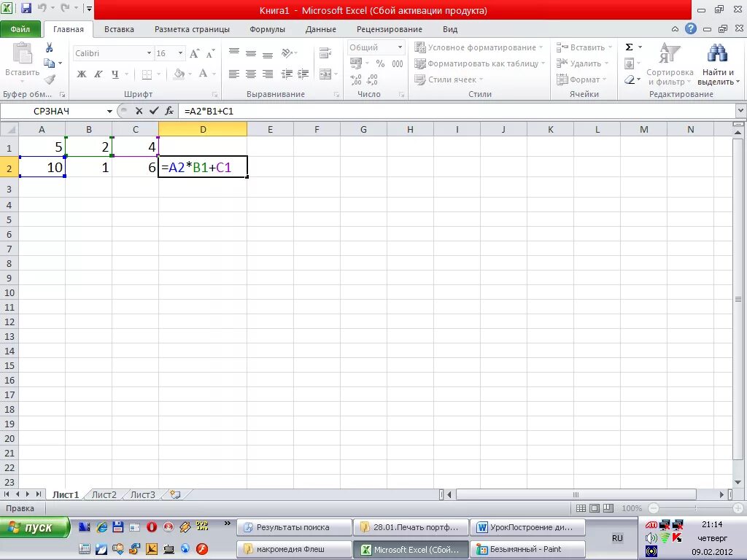Select sheet tab Лист3
The width and height of the screenshot is (747, 560).
tap(142, 495)
